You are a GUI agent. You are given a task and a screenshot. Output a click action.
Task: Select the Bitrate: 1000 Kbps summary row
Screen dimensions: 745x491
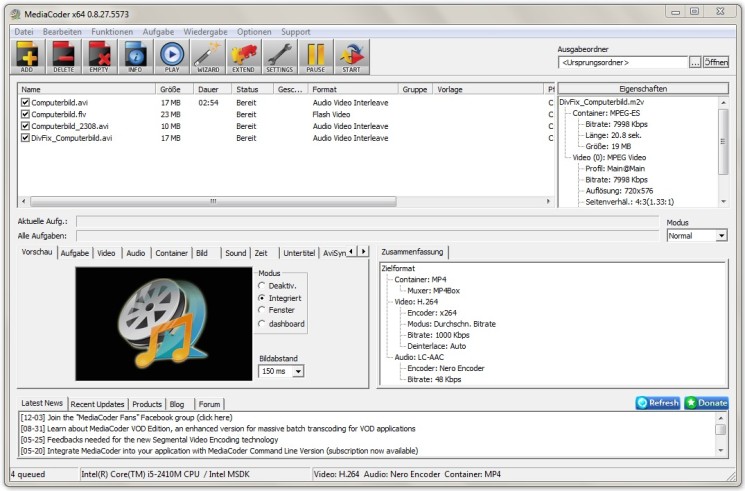pos(438,335)
